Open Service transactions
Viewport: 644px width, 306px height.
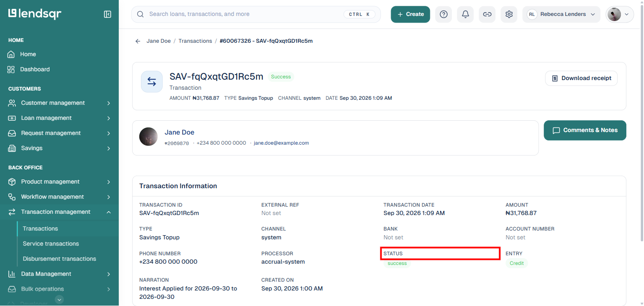coord(68,244)
